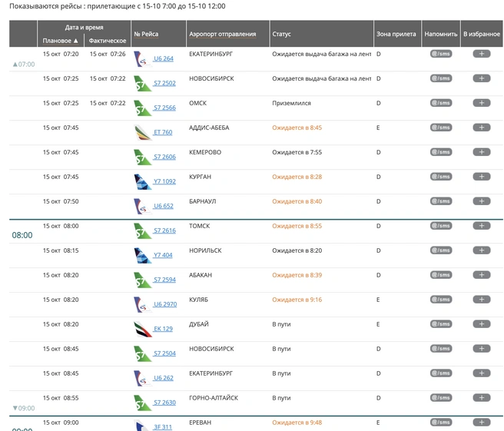
Task: Set SMS reminder for flight S7 2502
Action: point(441,78)
